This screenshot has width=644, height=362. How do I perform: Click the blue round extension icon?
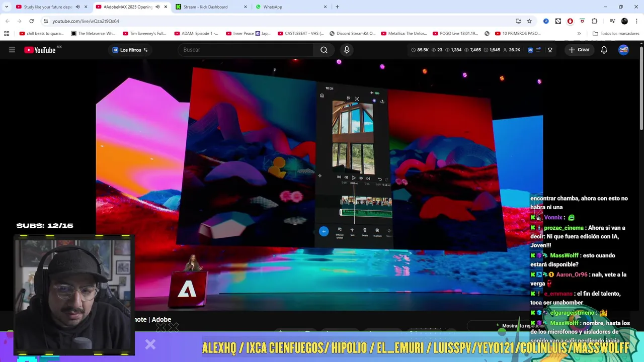pos(546,21)
